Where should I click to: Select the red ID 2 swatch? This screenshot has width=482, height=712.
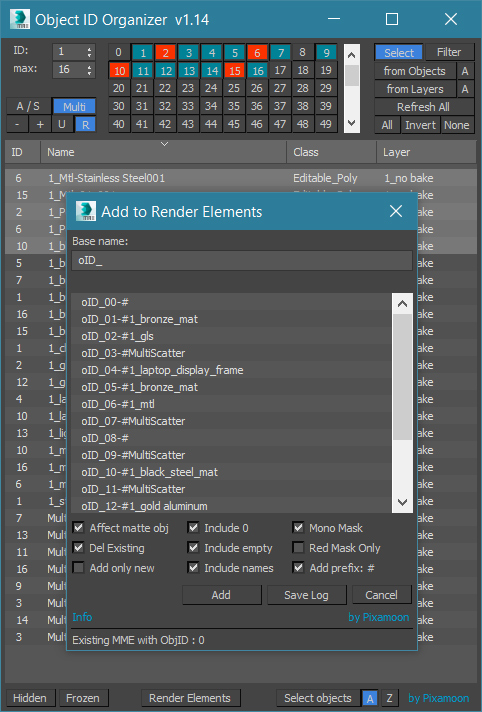[165, 53]
